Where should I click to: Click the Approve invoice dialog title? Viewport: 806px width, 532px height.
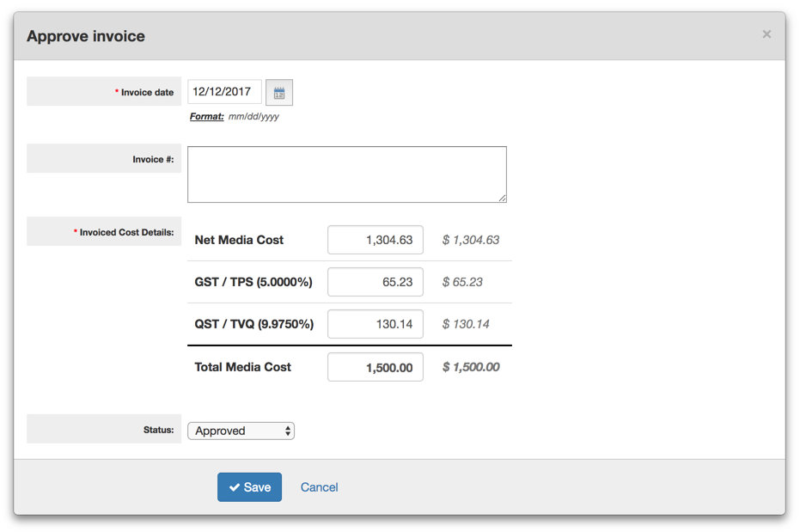[x=86, y=36]
